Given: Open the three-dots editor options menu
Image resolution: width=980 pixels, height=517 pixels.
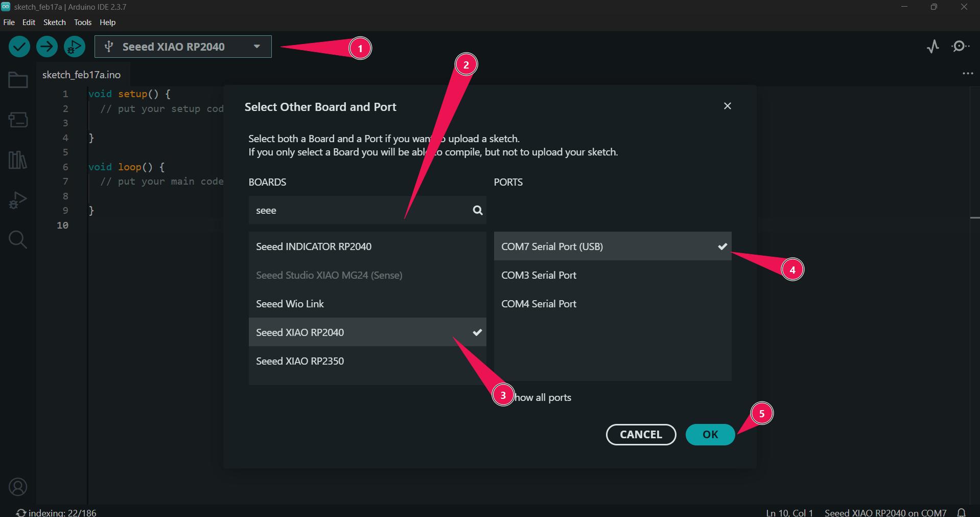Looking at the screenshot, I should tap(968, 74).
